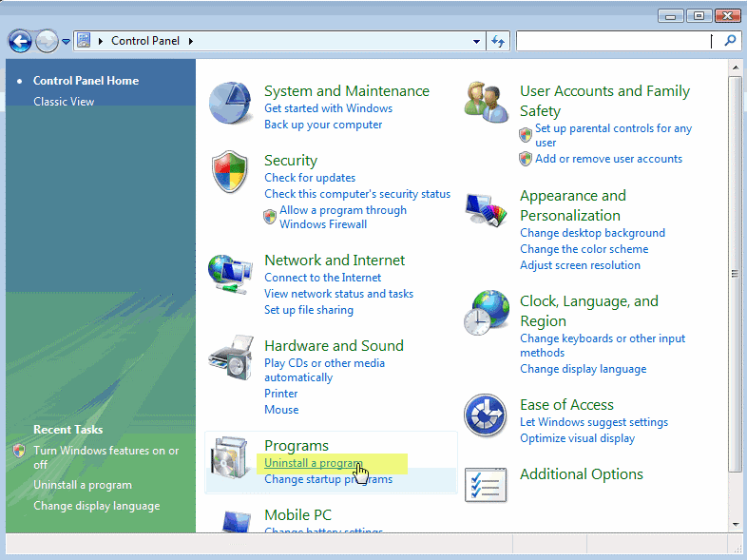
Task: Open Appearance and Personalization category
Action: (x=573, y=205)
